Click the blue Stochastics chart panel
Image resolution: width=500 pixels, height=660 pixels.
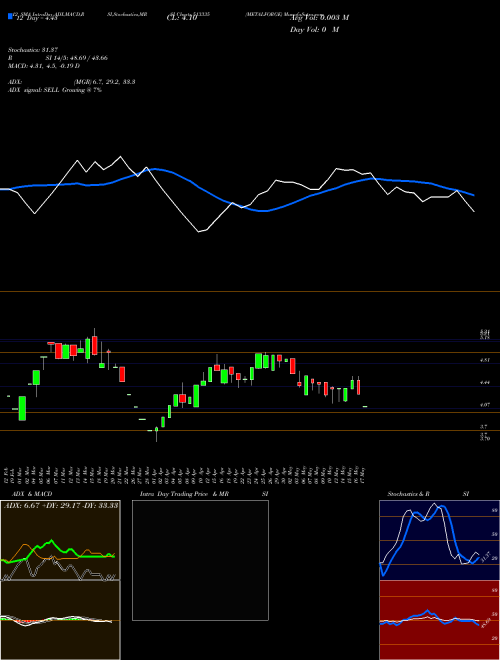click(x=439, y=540)
